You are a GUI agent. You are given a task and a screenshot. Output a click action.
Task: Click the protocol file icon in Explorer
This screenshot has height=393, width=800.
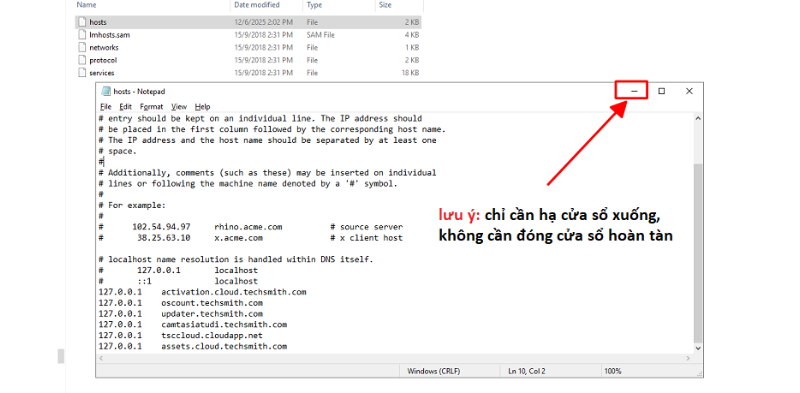[x=83, y=60]
